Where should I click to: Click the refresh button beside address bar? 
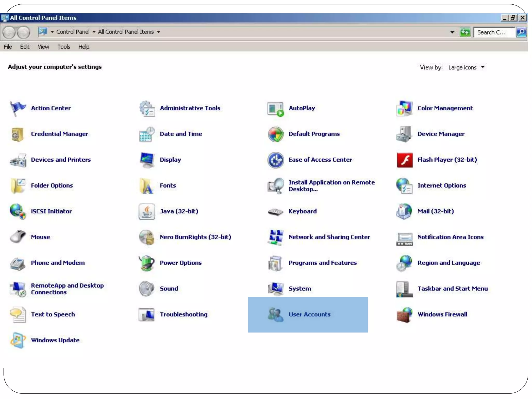465,32
